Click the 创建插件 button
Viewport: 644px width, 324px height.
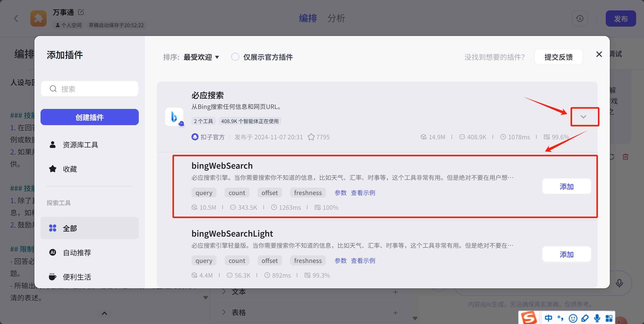(90, 117)
